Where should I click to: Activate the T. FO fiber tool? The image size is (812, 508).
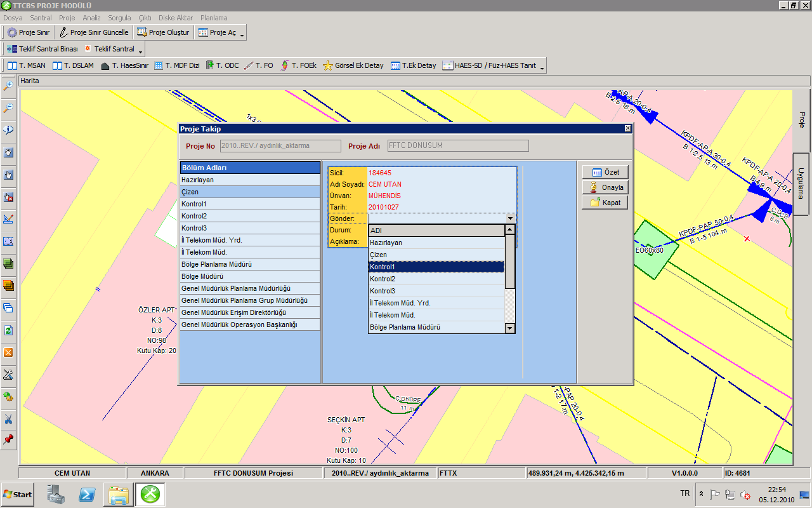coord(259,65)
